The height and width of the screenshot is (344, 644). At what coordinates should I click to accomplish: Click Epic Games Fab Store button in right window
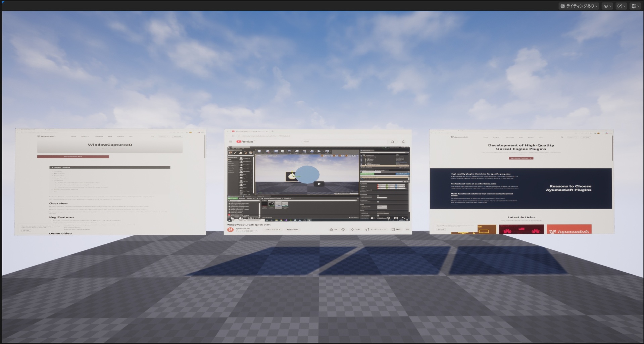[521, 158]
